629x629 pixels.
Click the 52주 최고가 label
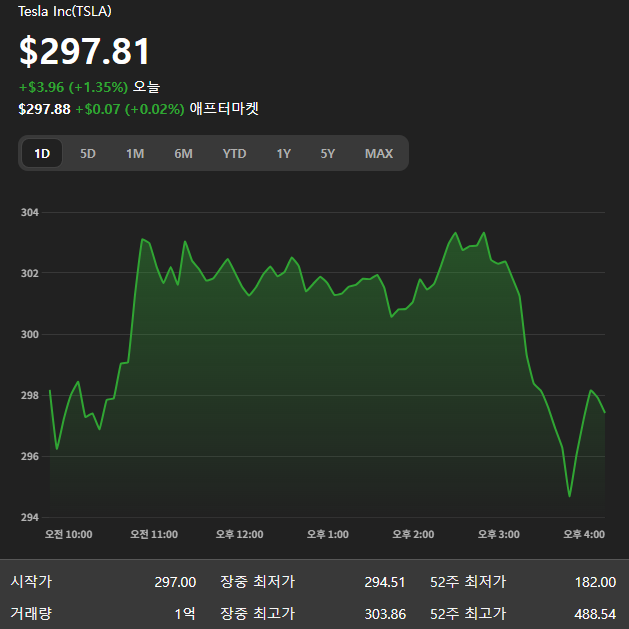pos(468,613)
